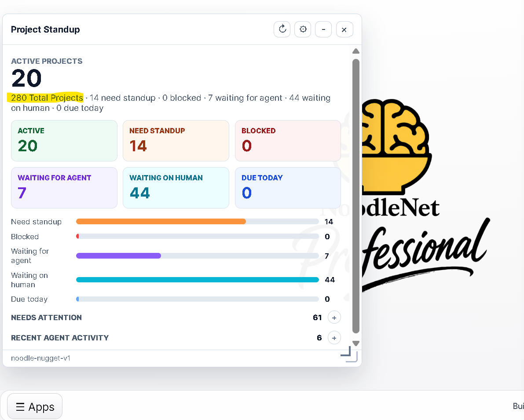Click the Due today progress bar
The width and height of the screenshot is (524, 420).
[x=198, y=299]
